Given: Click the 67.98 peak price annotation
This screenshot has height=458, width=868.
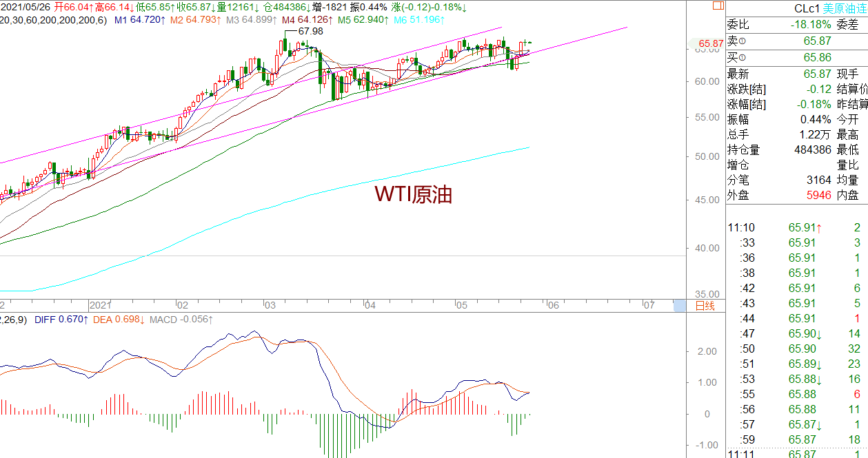Looking at the screenshot, I should pos(310,32).
